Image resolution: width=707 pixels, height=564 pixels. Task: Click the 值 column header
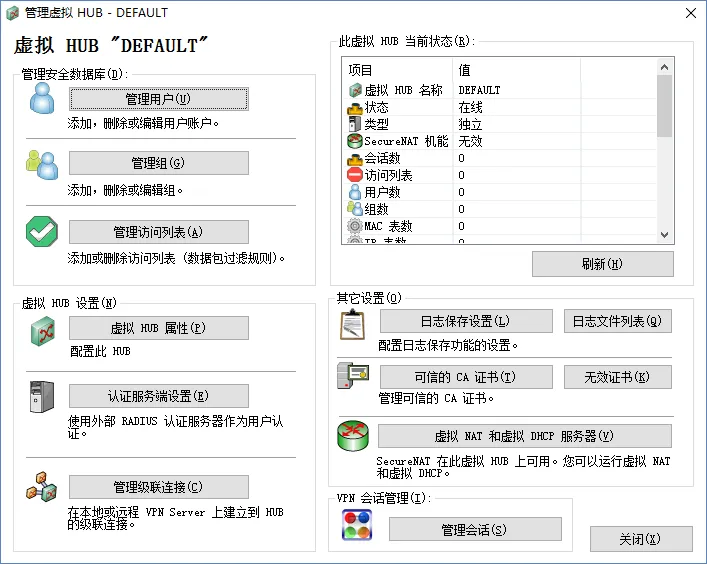(x=516, y=70)
